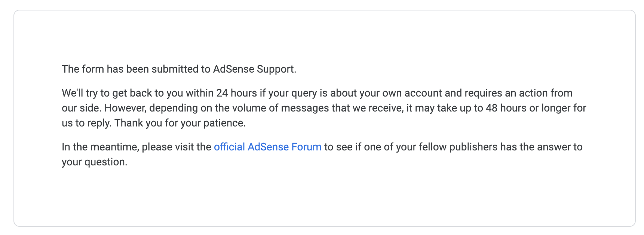
Task: Click the "In the meantime," text
Action: [100, 147]
